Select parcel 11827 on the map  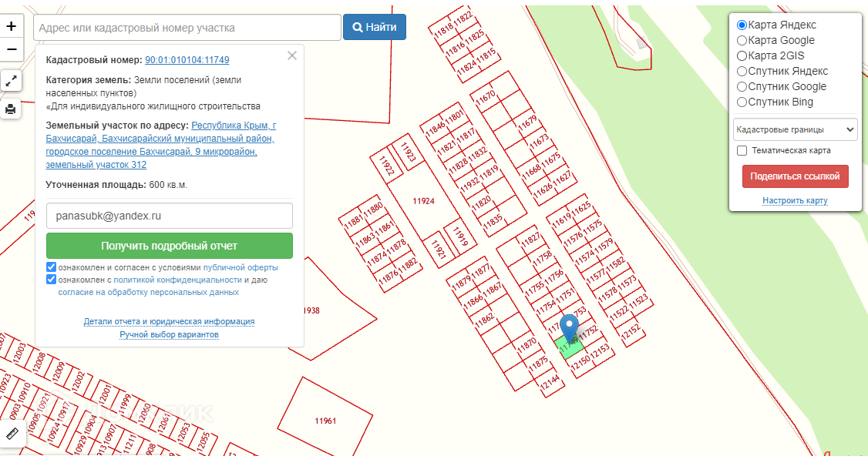point(530,240)
